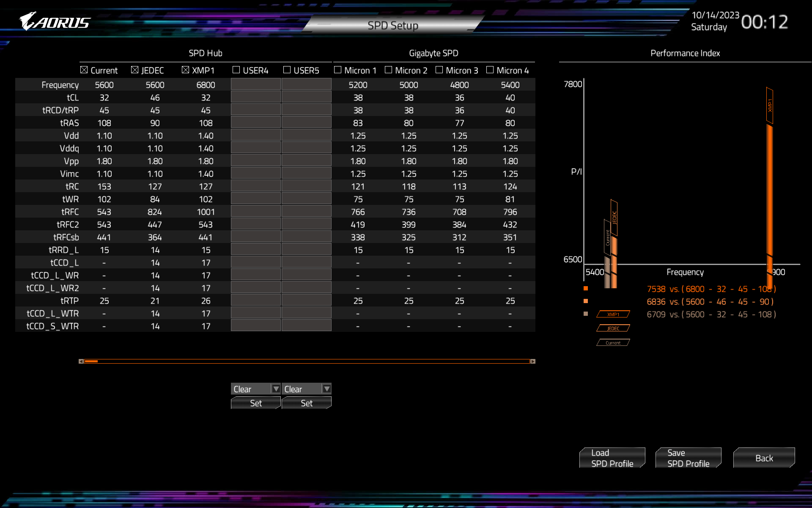This screenshot has height=508, width=812.
Task: Click the Vimc row label
Action: pyautogui.click(x=69, y=174)
